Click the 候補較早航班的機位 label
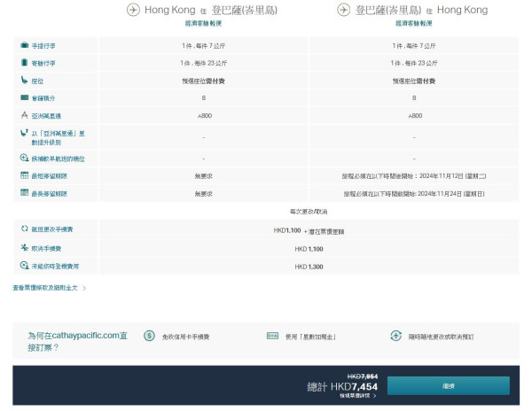Viewport: 532px width, 411px height. (58, 159)
